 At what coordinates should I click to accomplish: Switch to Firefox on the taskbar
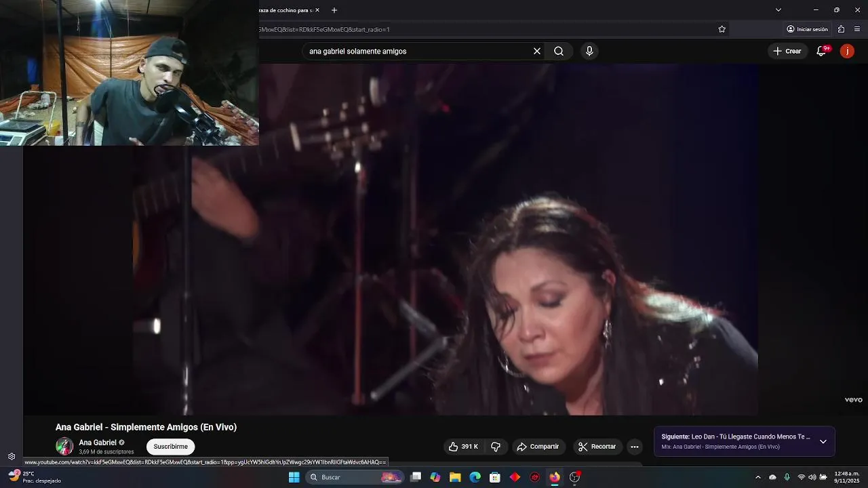(555, 477)
